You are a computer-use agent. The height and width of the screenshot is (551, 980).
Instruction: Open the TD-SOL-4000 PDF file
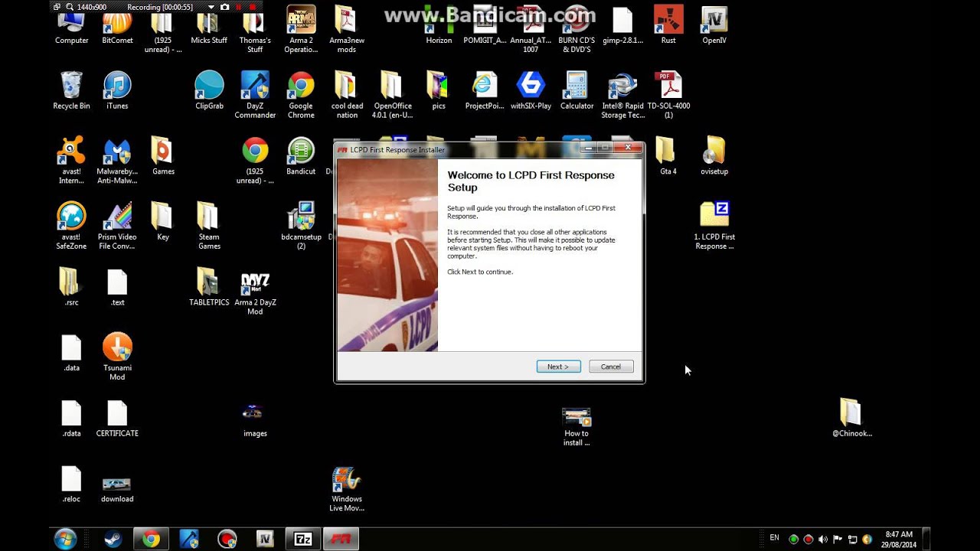(668, 95)
